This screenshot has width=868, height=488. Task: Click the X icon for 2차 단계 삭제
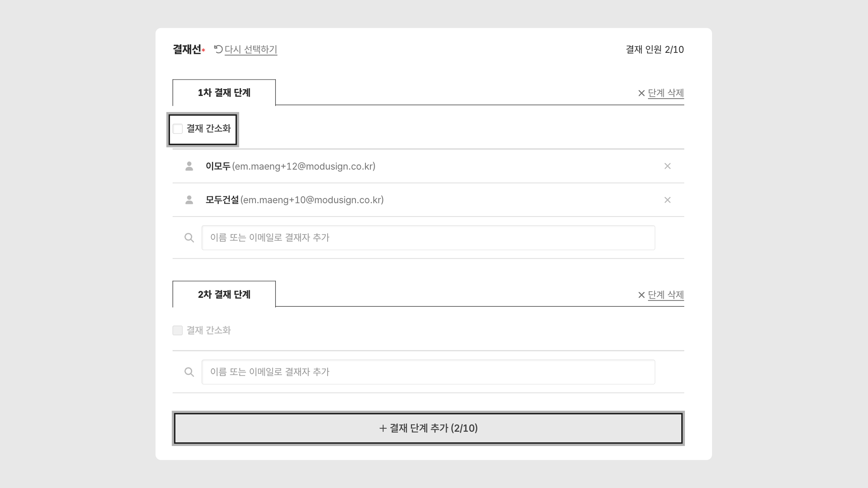pyautogui.click(x=641, y=295)
